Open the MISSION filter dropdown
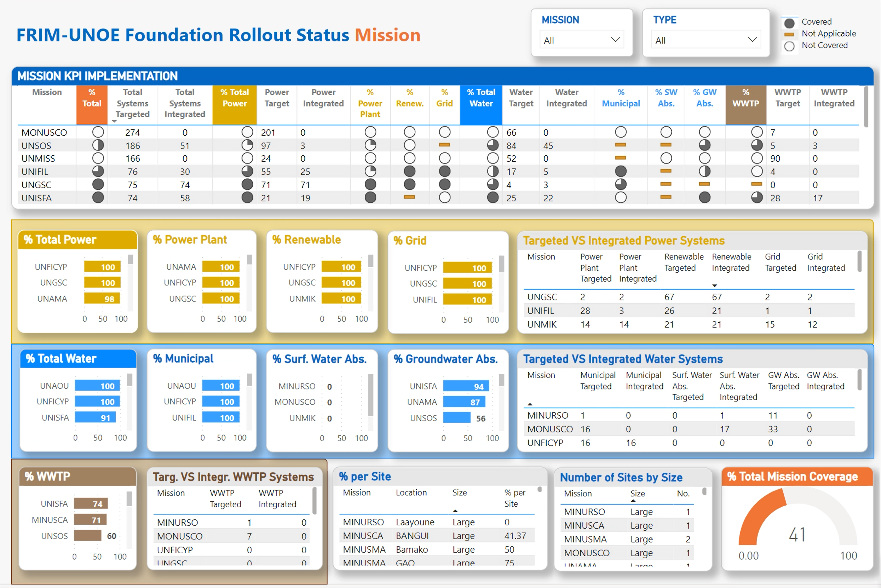This screenshot has height=588, width=881. pyautogui.click(x=582, y=40)
